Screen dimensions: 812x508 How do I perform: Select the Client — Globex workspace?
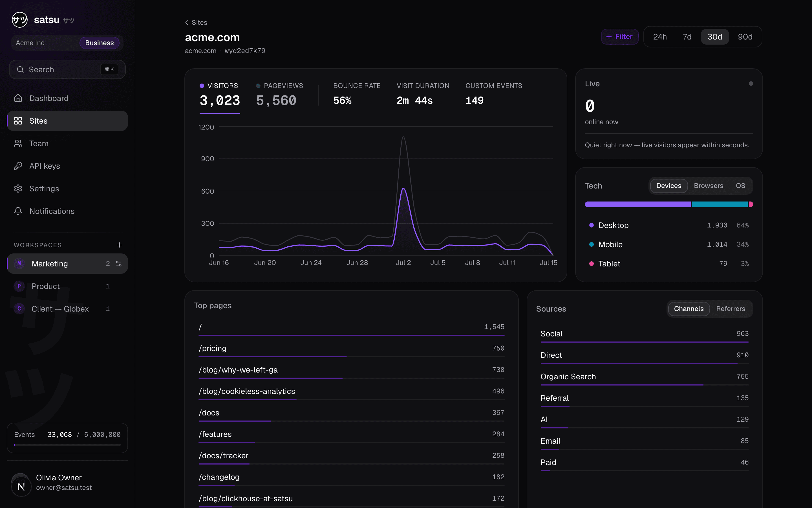pyautogui.click(x=67, y=308)
